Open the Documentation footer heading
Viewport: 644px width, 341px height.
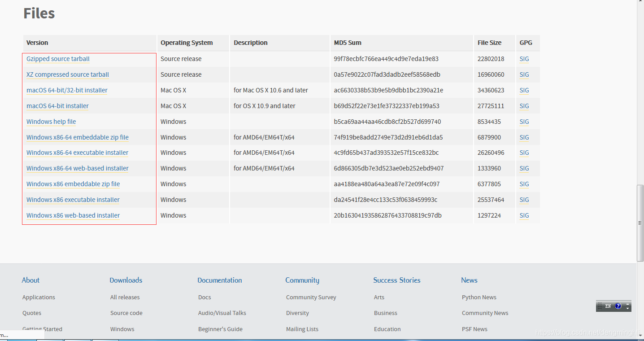coord(220,280)
